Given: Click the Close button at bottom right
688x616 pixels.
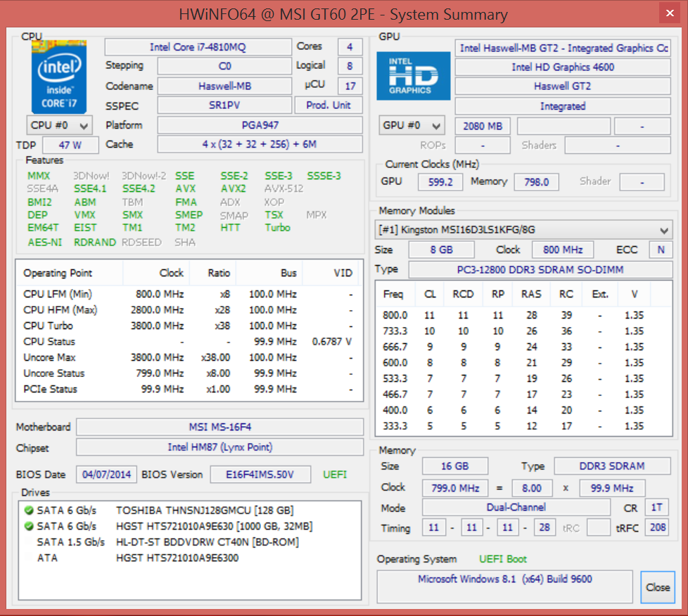Looking at the screenshot, I should coord(657,587).
